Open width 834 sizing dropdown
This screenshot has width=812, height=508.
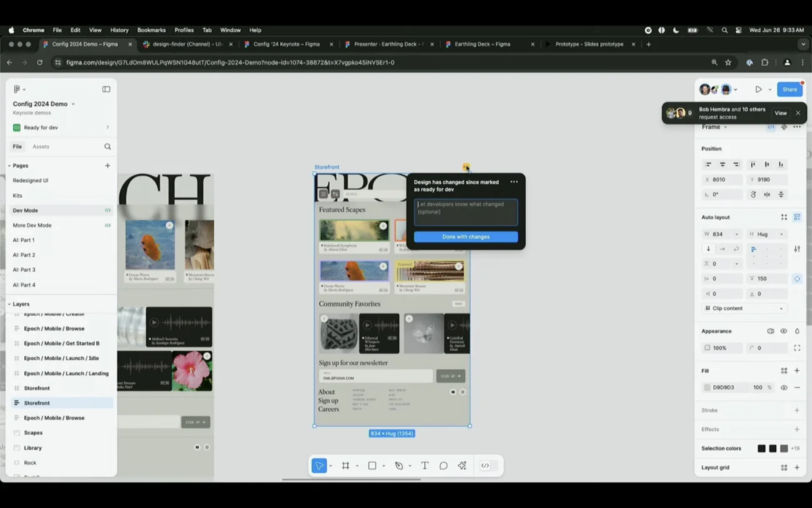pyautogui.click(x=736, y=234)
